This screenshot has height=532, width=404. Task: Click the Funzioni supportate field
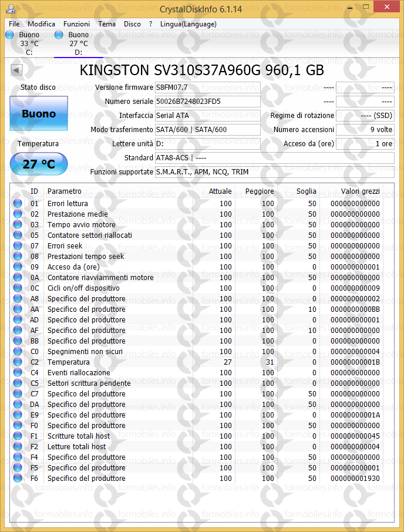pyautogui.click(x=274, y=172)
